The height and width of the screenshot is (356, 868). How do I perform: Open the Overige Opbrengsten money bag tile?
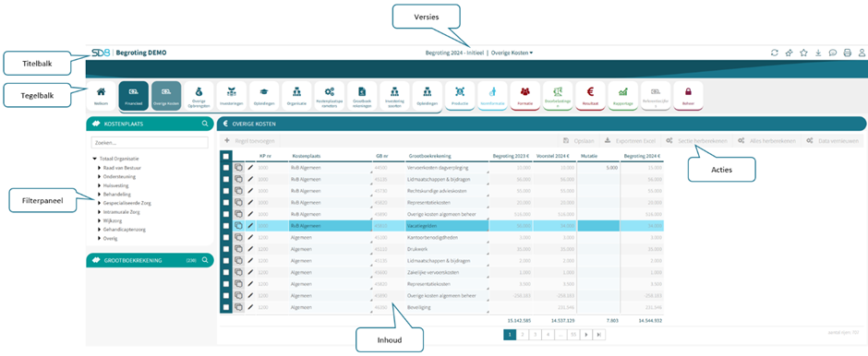tap(199, 96)
